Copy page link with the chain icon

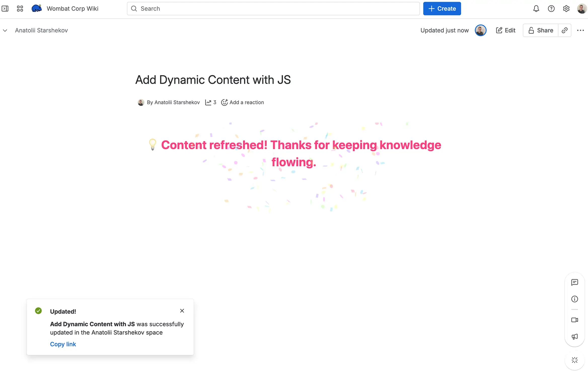pyautogui.click(x=565, y=30)
